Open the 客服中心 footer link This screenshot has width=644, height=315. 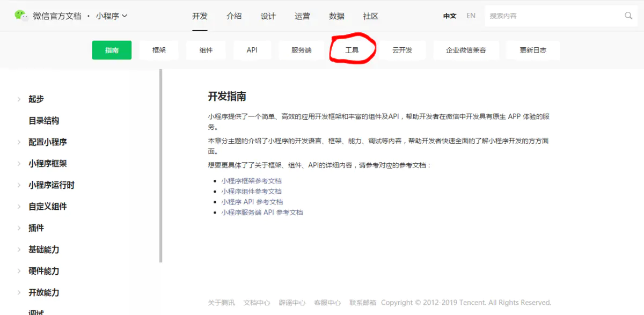tap(327, 303)
